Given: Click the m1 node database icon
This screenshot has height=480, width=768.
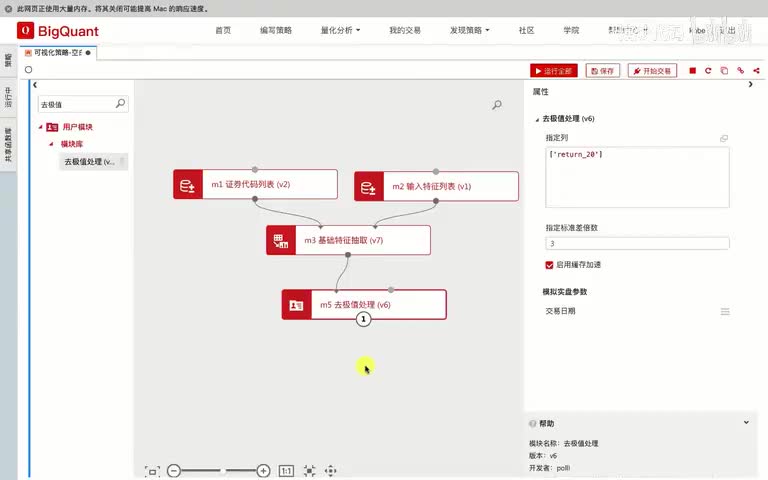Looking at the screenshot, I should coord(188,184).
